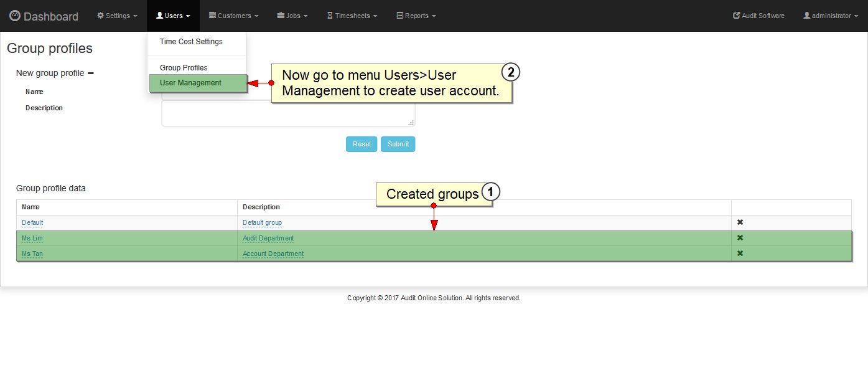This screenshot has width=868, height=375.
Task: Open the Reports dropdown menu
Action: (416, 16)
